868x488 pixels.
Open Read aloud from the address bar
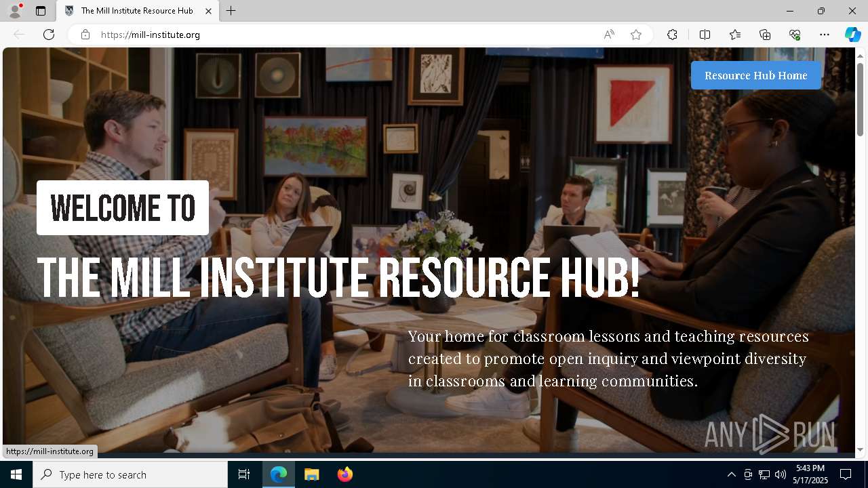tap(609, 35)
